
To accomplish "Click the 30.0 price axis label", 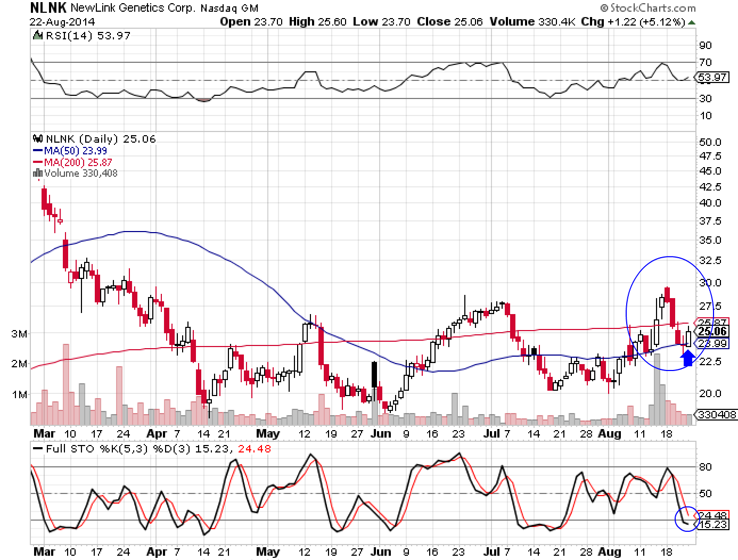I will (710, 283).
